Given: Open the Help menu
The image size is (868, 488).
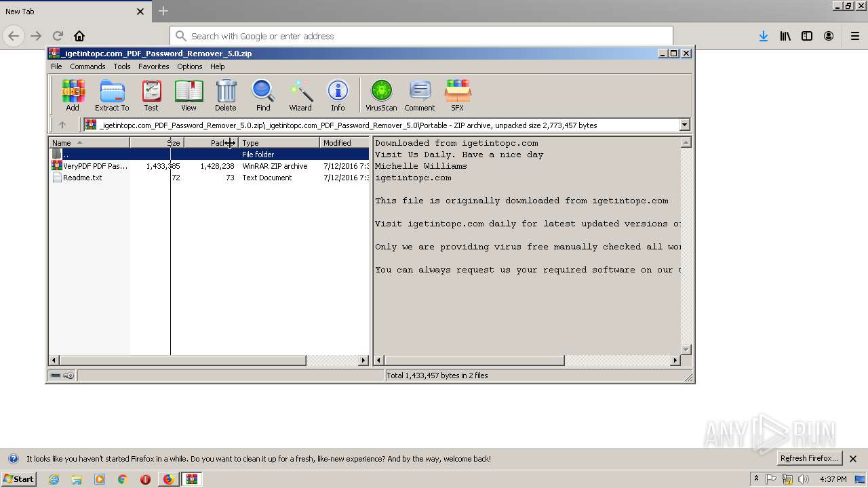Looking at the screenshot, I should point(217,66).
